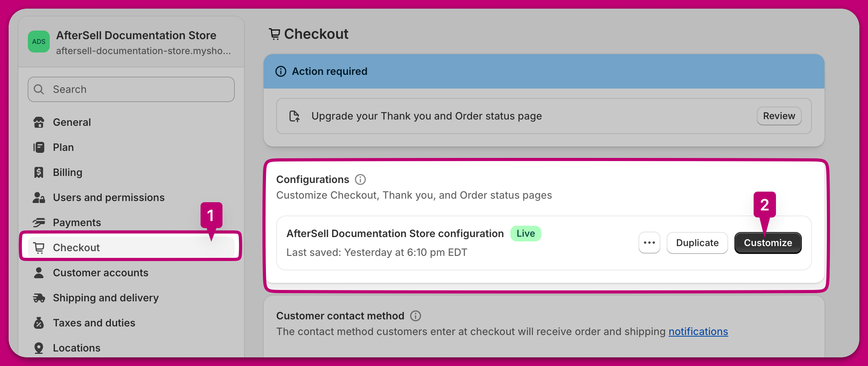This screenshot has width=868, height=366.
Task: Click 'Upgrade your Thank you and Order status page'
Action: click(427, 116)
